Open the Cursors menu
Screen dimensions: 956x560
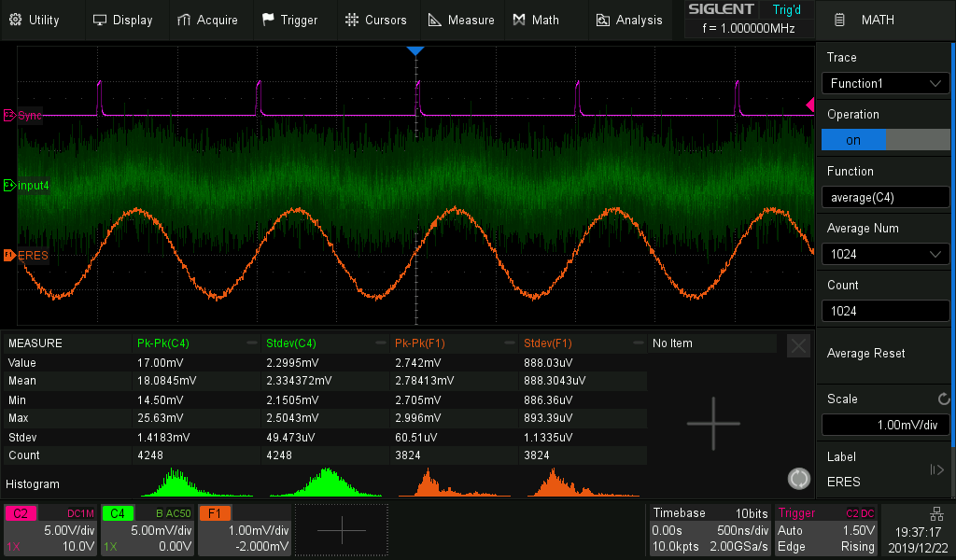click(375, 20)
